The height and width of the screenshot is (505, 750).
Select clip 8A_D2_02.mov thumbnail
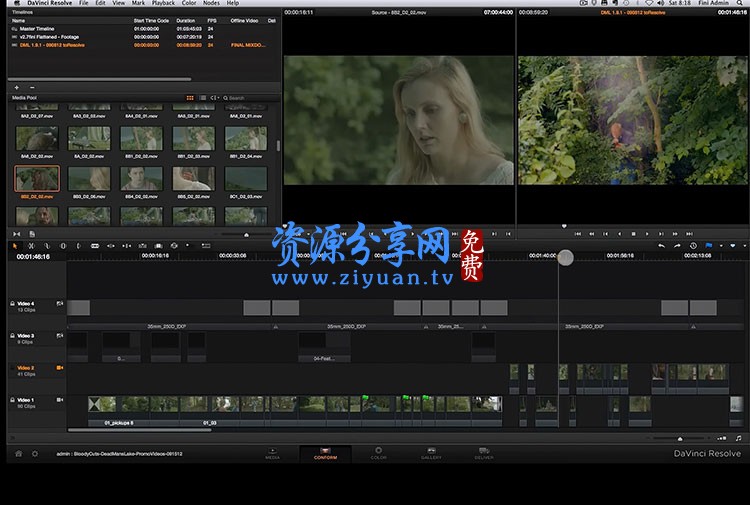(89, 138)
